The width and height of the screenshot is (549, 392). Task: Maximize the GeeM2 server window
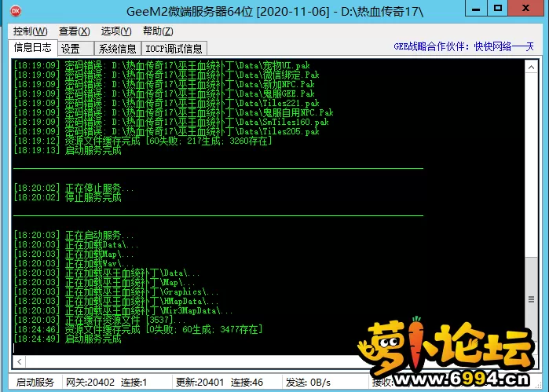[x=497, y=8]
